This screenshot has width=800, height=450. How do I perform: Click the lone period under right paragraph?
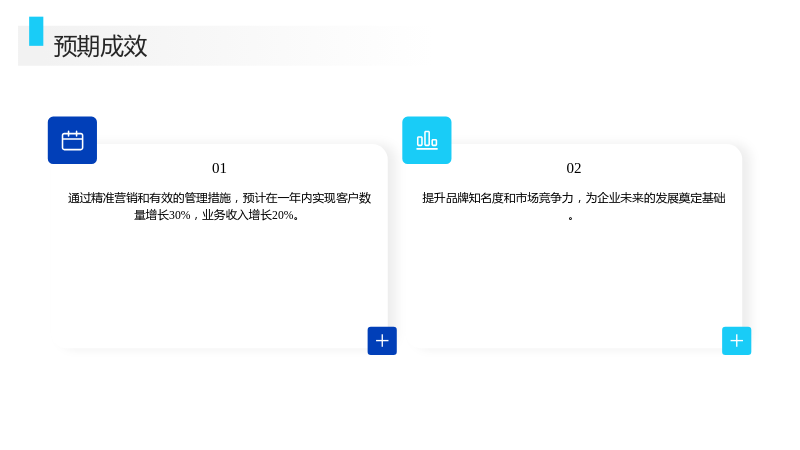pos(570,218)
